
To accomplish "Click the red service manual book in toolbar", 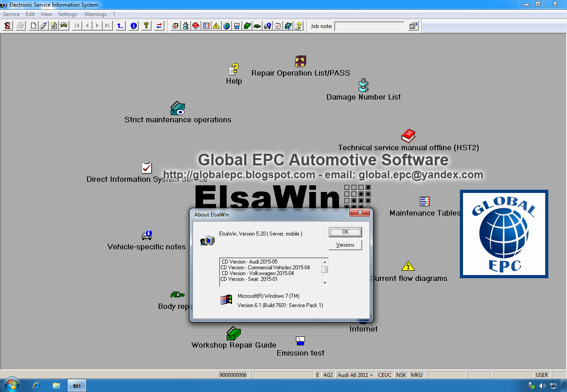I will [196, 26].
